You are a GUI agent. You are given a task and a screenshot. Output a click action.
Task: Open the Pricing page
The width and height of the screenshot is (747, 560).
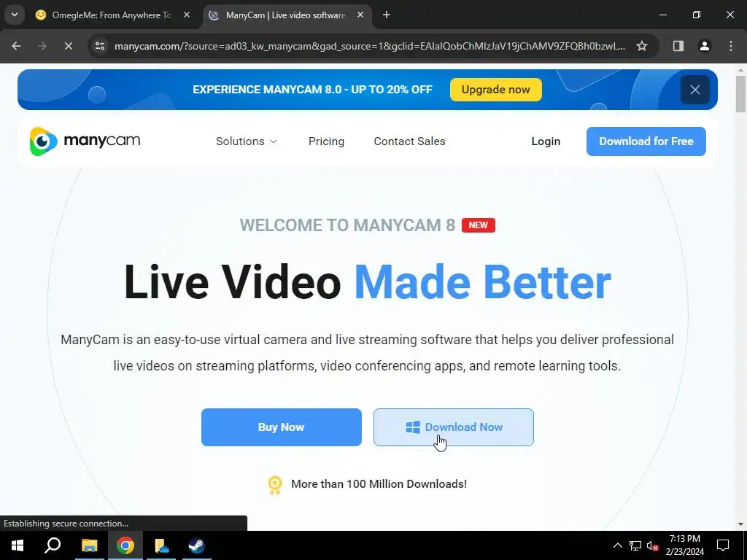click(326, 141)
